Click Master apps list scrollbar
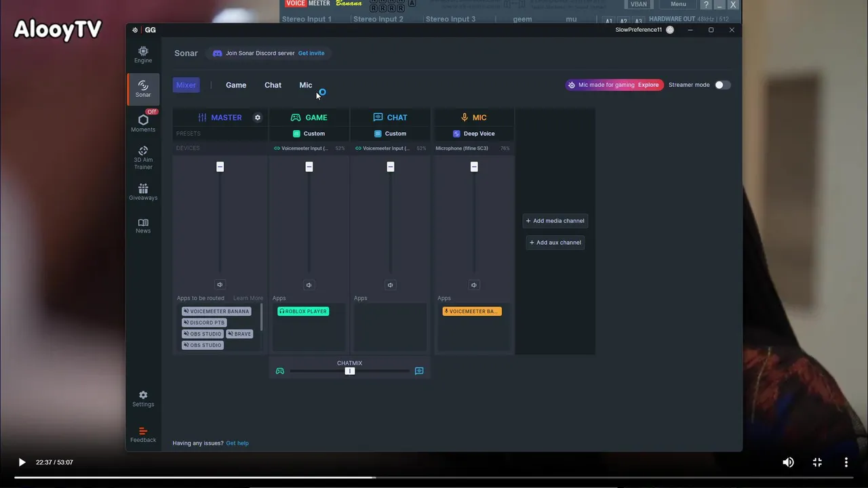 262,317
